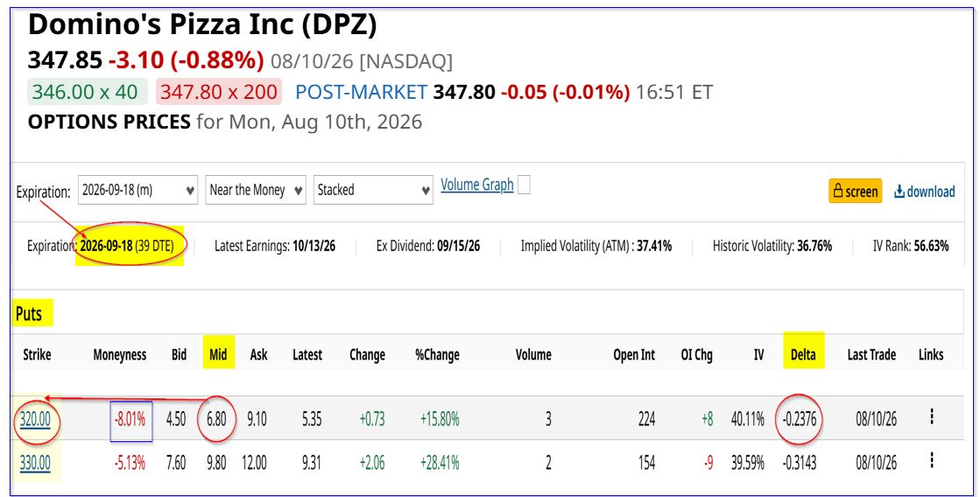Sort by Open Int column header
Viewport: 980px width, 497px height.
(x=634, y=354)
